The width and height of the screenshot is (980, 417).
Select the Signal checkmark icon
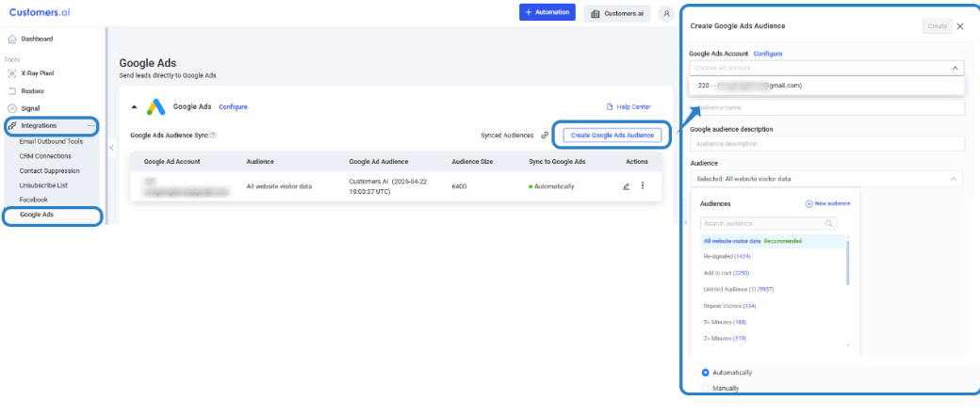click(12, 108)
